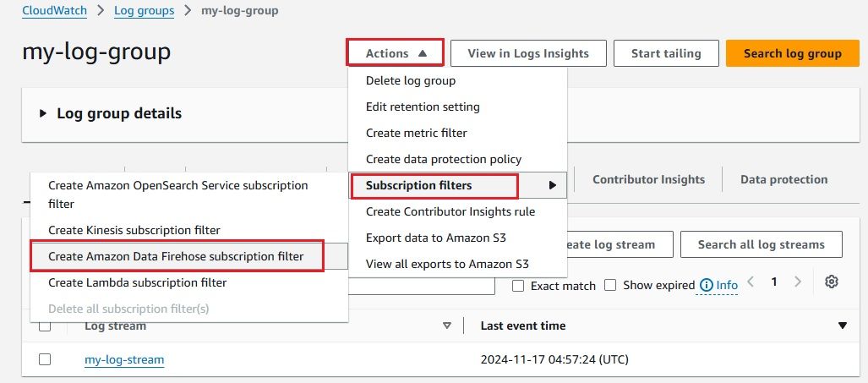Choose Create Amazon OpenSearch Service subscription filter

(189, 194)
